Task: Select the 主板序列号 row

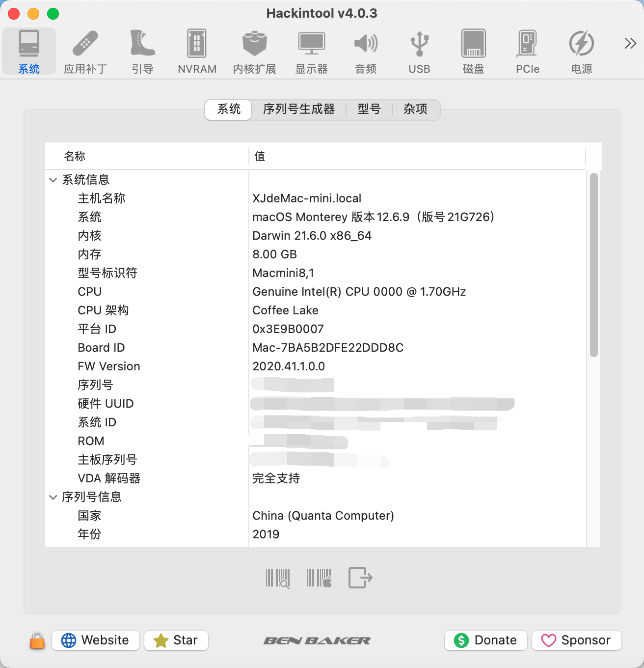Action: coord(316,460)
